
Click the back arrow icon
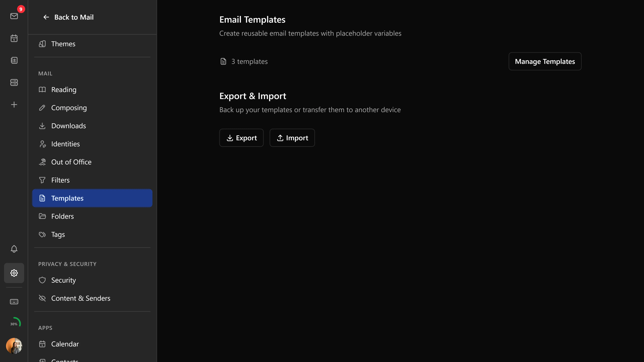pos(46,17)
